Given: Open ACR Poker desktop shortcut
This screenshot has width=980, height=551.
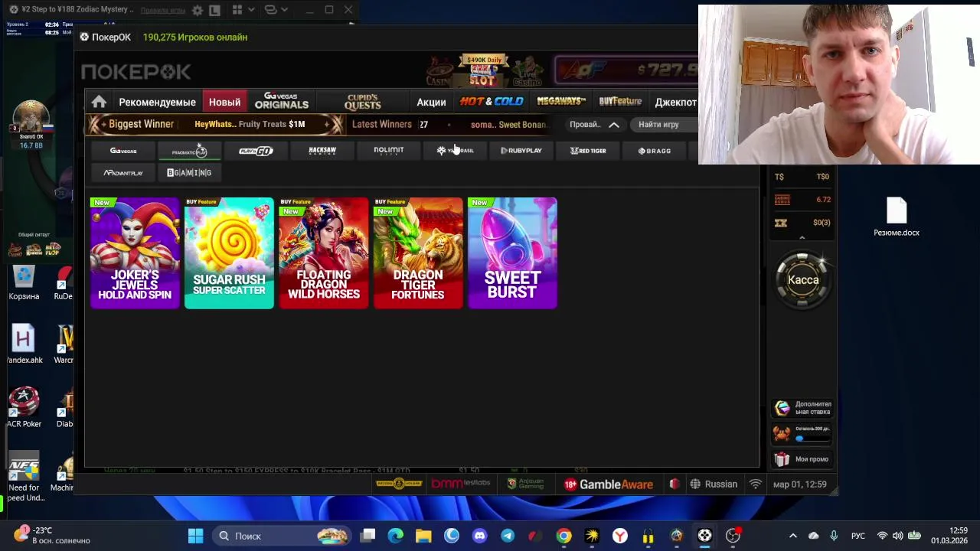Looking at the screenshot, I should point(24,408).
